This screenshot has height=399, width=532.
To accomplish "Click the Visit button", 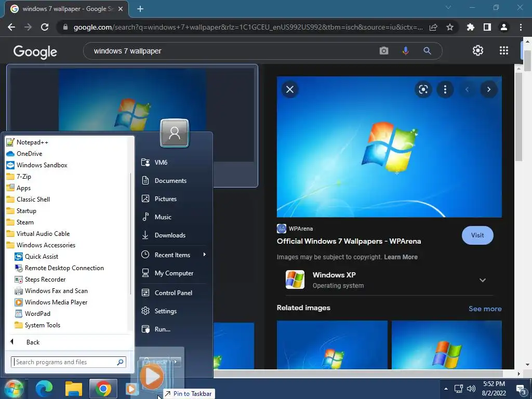I will [x=477, y=235].
